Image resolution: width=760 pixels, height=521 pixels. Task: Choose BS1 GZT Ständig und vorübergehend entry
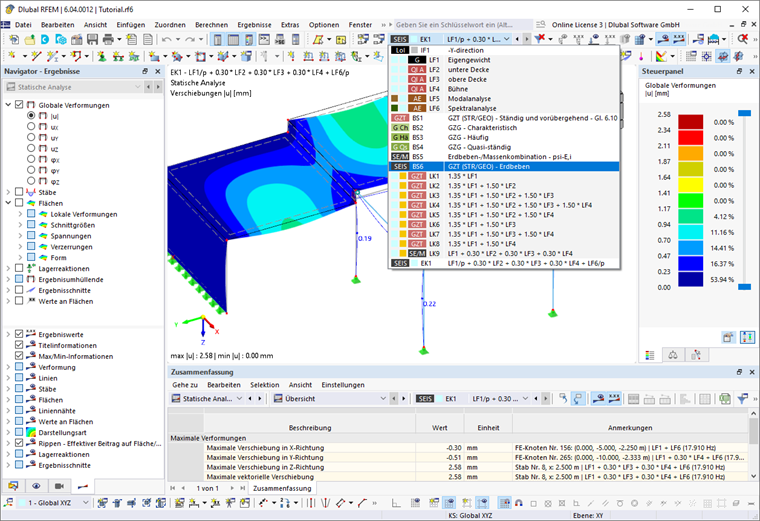point(504,118)
